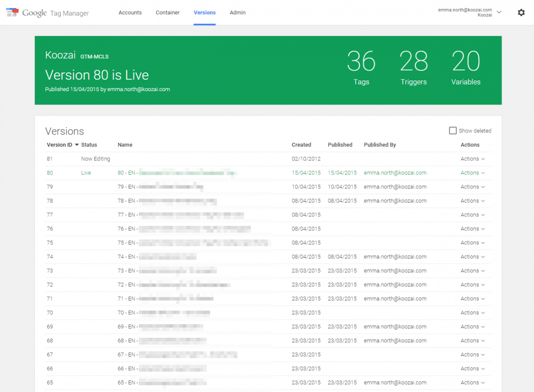Click the GTM-MCLS container ID label

94,56
